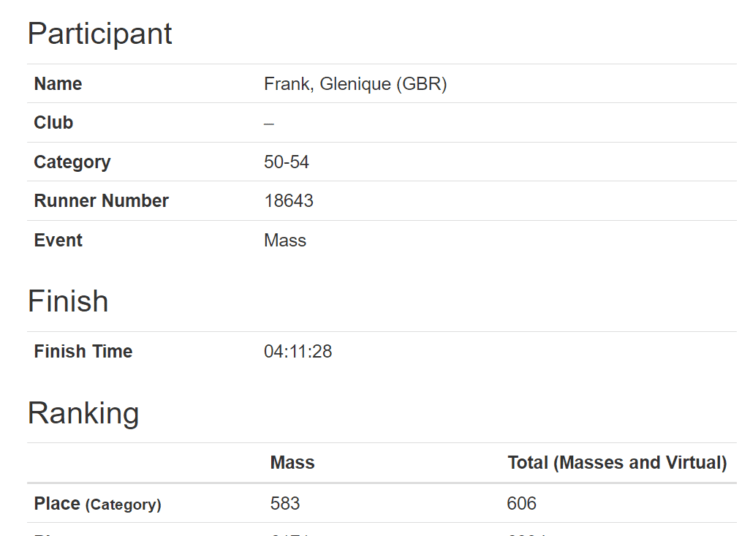
Task: Select the Mass event value
Action: tap(285, 241)
